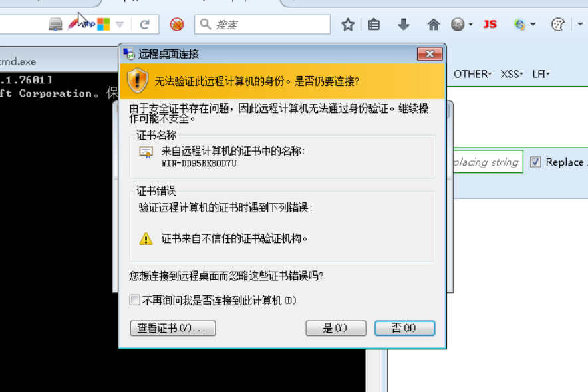Image resolution: width=588 pixels, height=392 pixels.
Task: Click the red blocked-circle toolbar icon
Action: point(177,25)
